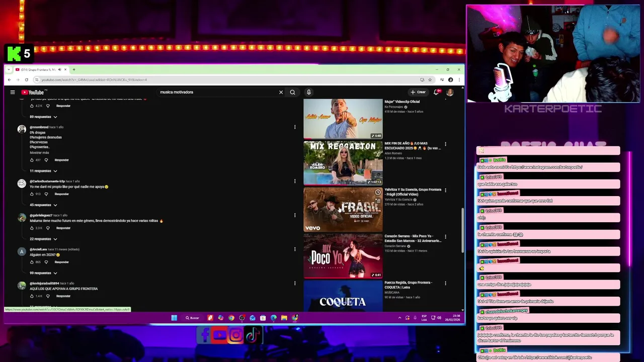Open @kevinjuradoali5894's channel name link
This screenshot has height=362, width=644.
[x=44, y=283]
